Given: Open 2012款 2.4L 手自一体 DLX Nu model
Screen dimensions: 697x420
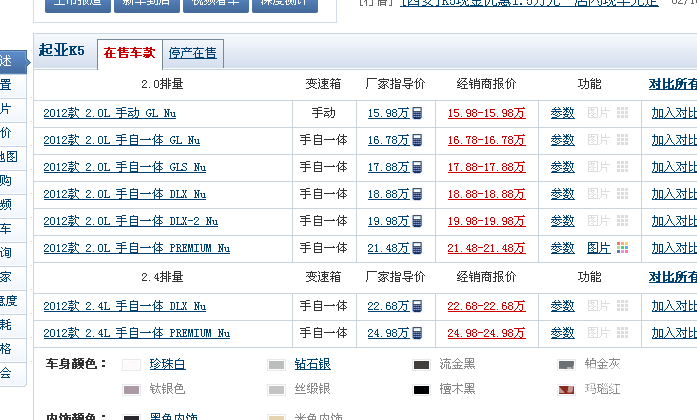Looking at the screenshot, I should [125, 306].
